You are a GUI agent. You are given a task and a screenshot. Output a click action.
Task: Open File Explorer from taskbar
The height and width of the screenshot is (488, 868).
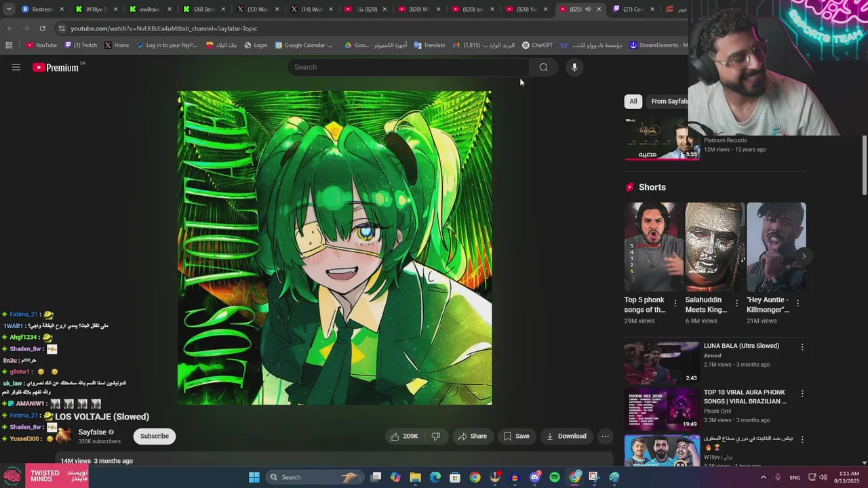pos(415,477)
